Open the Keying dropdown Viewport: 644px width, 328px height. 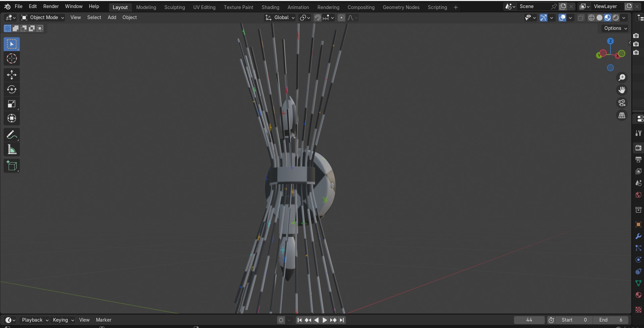coord(63,320)
